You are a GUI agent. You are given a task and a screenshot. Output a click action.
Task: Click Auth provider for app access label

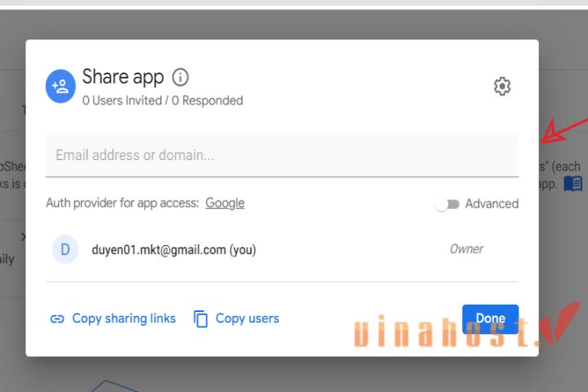pos(122,203)
